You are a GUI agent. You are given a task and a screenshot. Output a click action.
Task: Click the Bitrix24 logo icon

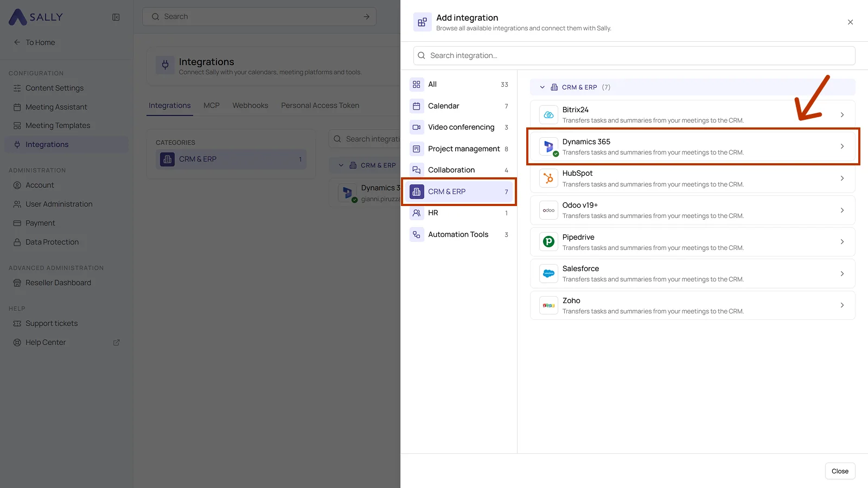click(x=548, y=115)
